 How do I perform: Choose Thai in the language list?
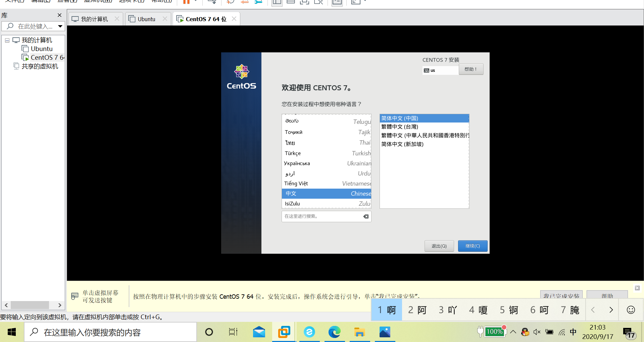coord(327,143)
